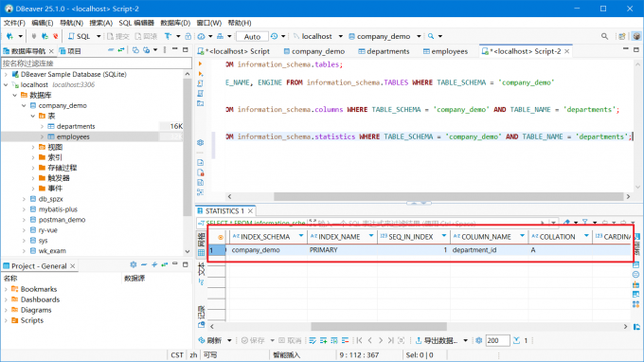This screenshot has height=362, width=644.
Task: Click the CST timezone status entry
Action: point(177,355)
